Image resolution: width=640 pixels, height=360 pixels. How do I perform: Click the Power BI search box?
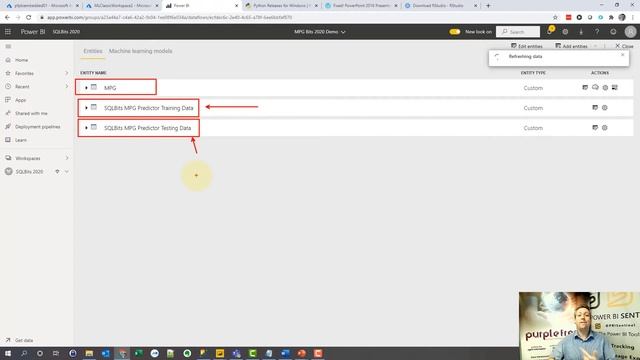[518, 32]
